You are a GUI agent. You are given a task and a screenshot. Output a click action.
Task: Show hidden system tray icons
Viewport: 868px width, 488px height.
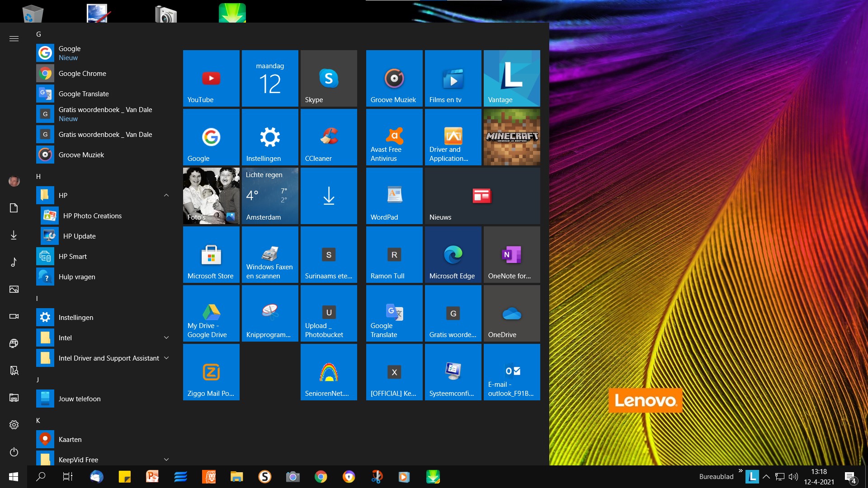coord(766,477)
